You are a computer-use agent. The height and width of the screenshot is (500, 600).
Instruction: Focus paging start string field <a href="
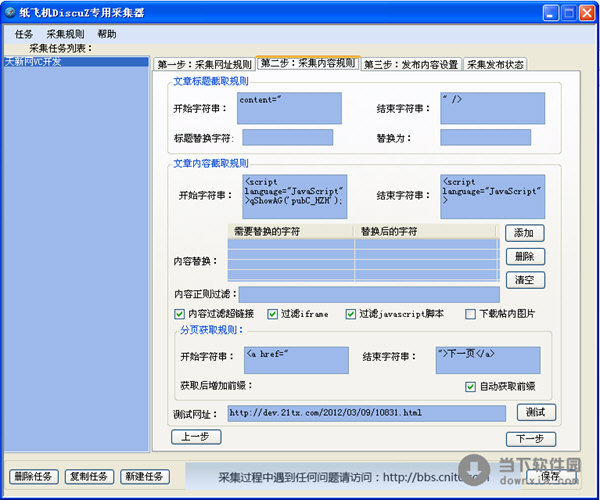pos(297,360)
